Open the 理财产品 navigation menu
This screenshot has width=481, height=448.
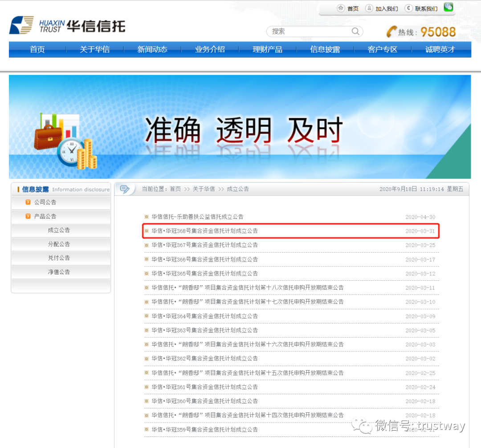[268, 49]
